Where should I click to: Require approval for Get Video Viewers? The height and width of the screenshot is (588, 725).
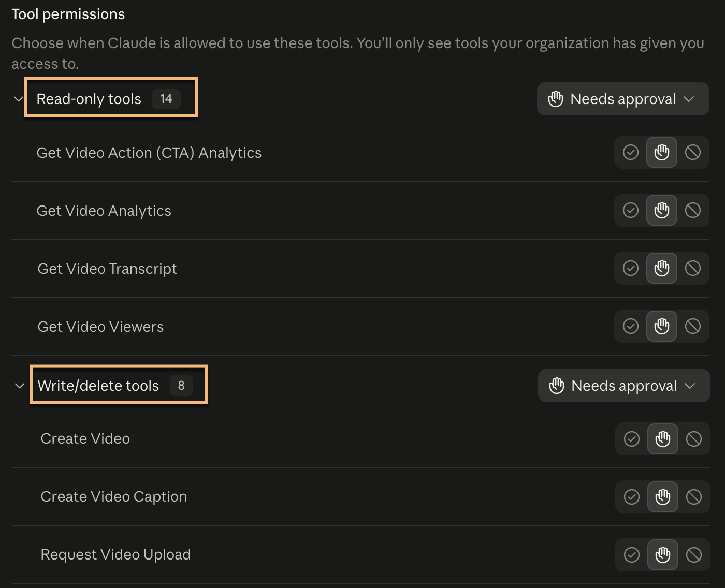click(x=662, y=327)
